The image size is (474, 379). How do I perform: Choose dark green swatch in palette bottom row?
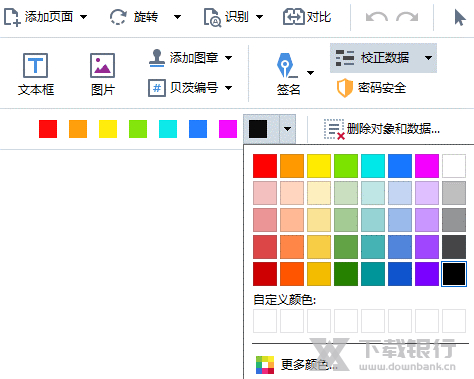point(346,274)
